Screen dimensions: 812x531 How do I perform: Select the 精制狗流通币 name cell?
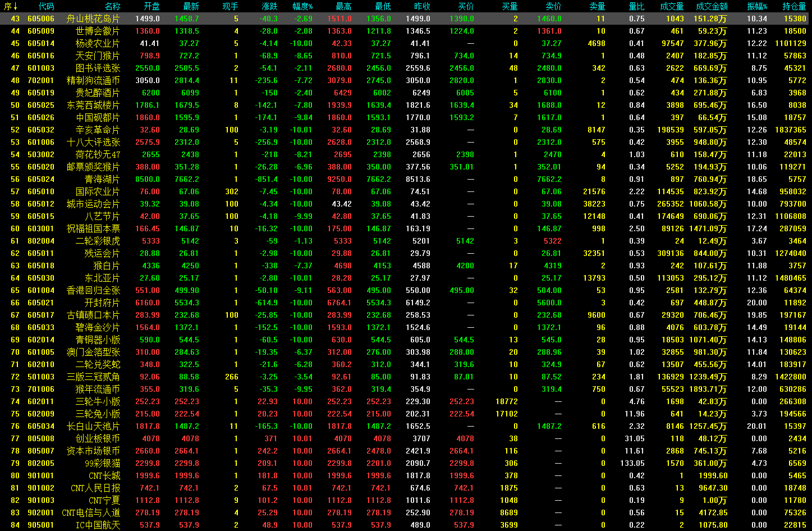click(93, 80)
